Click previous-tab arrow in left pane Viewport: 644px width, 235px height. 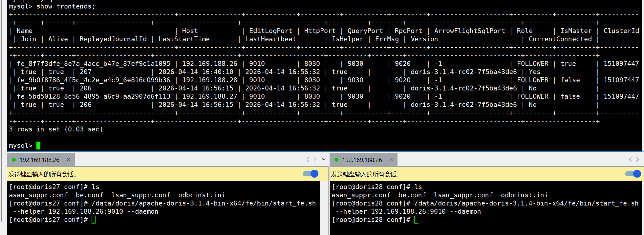pos(308,160)
